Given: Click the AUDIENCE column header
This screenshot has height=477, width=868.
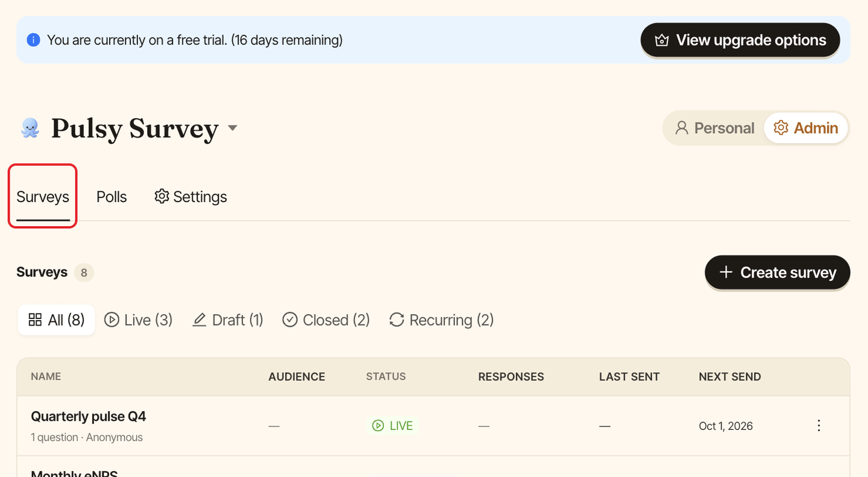Looking at the screenshot, I should 297,377.
